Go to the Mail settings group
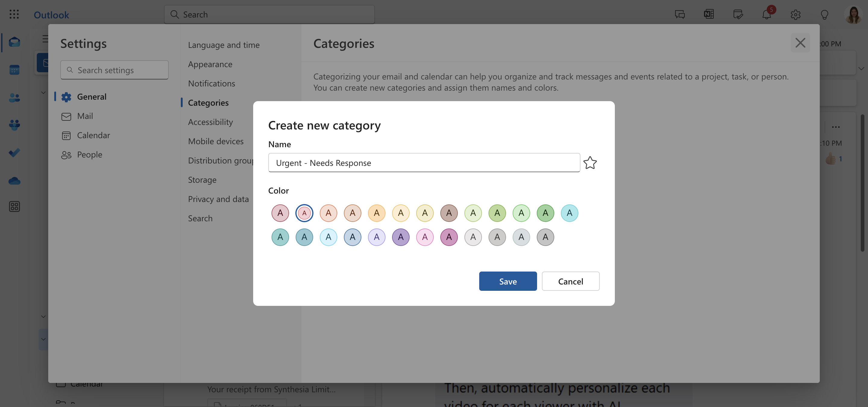 click(85, 116)
